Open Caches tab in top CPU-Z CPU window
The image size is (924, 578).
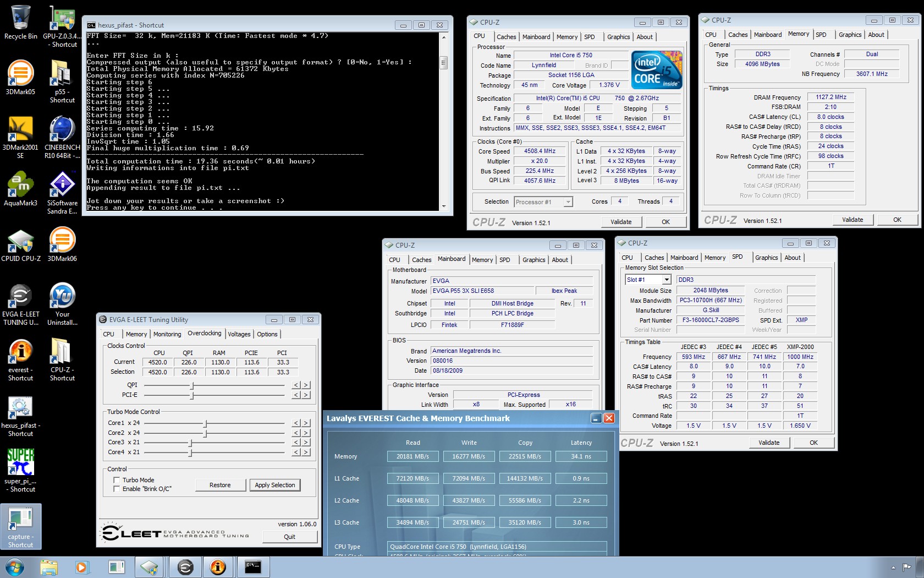coord(506,37)
